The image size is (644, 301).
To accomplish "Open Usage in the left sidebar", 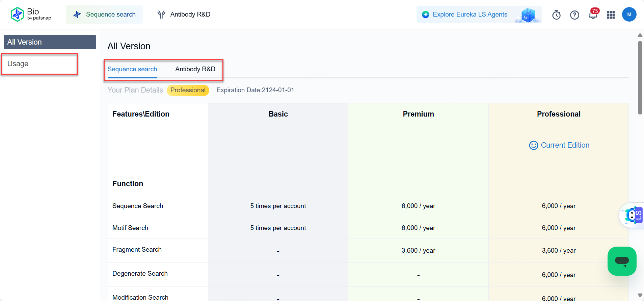I will [x=18, y=64].
